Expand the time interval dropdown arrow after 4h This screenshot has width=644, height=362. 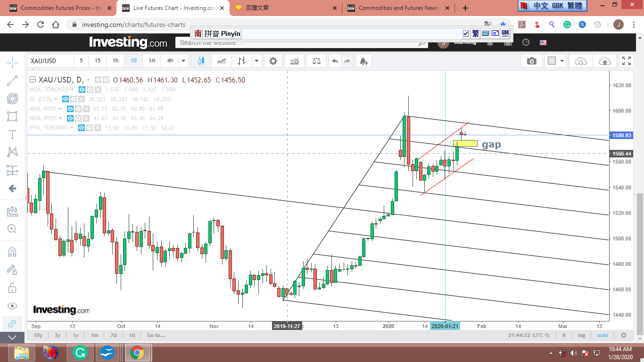point(183,61)
